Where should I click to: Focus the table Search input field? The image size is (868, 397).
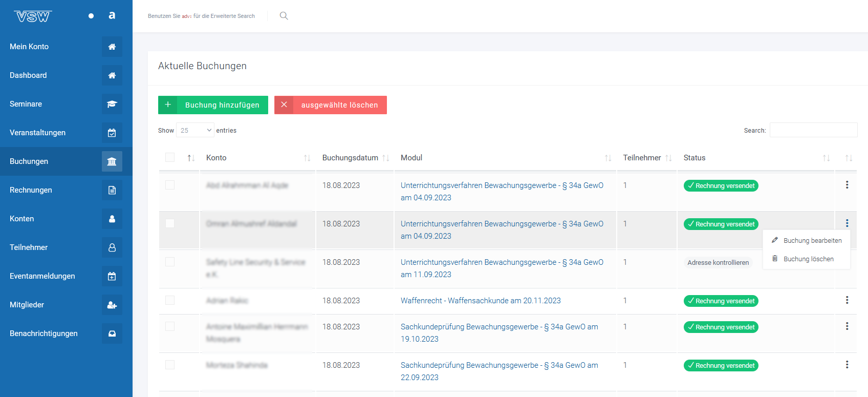point(813,130)
